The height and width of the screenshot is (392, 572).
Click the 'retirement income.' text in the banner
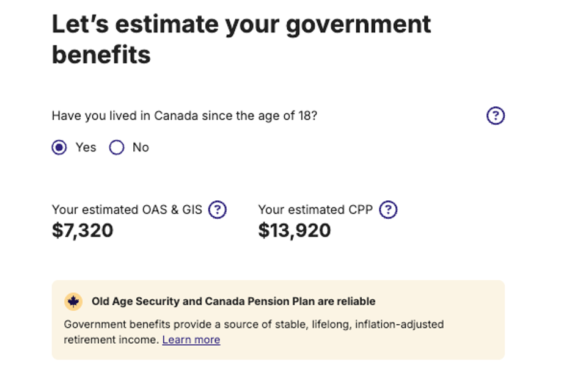pyautogui.click(x=112, y=339)
